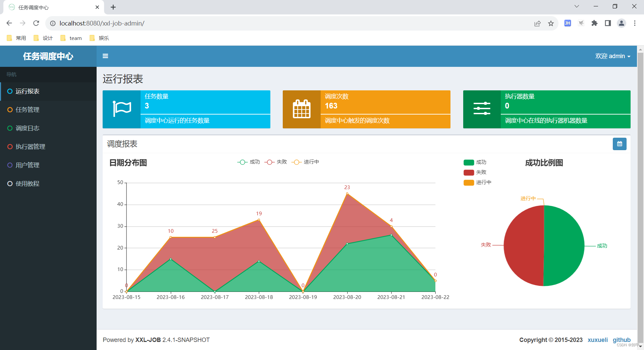Toggle 成功 series in line chart legend

click(x=249, y=162)
